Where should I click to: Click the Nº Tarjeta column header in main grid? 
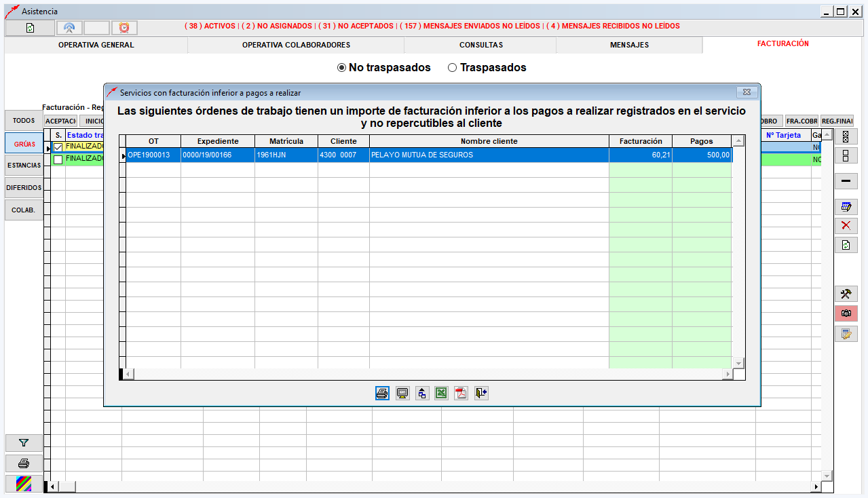783,135
